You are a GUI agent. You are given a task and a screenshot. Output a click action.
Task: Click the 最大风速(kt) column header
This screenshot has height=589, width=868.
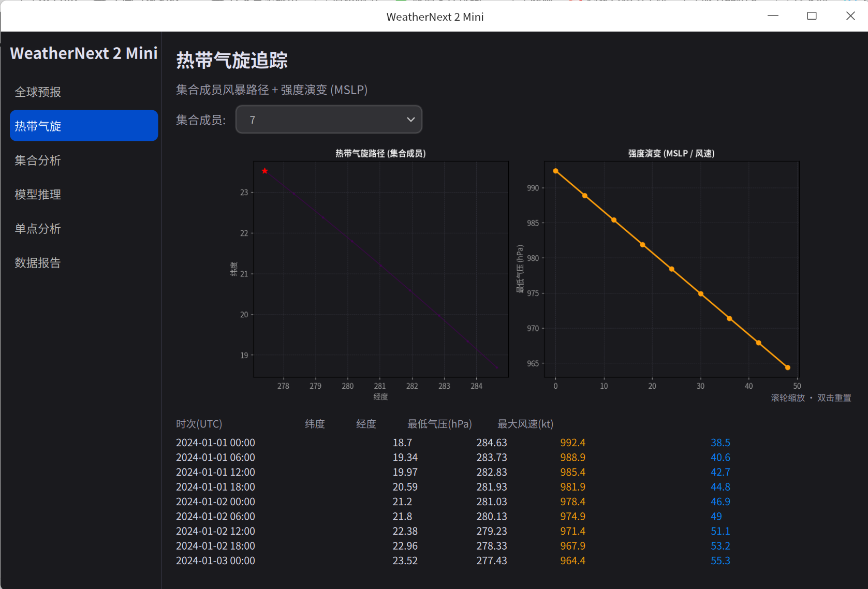[525, 424]
